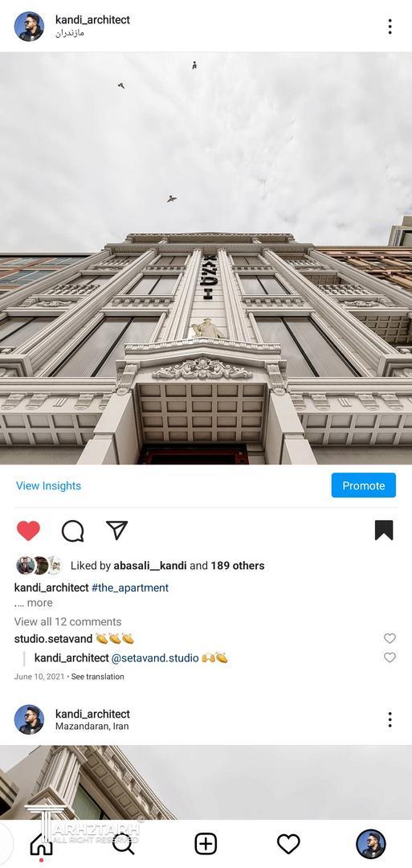The width and height of the screenshot is (412, 868).
Task: Go to Home tab in bottom bar
Action: point(41,844)
